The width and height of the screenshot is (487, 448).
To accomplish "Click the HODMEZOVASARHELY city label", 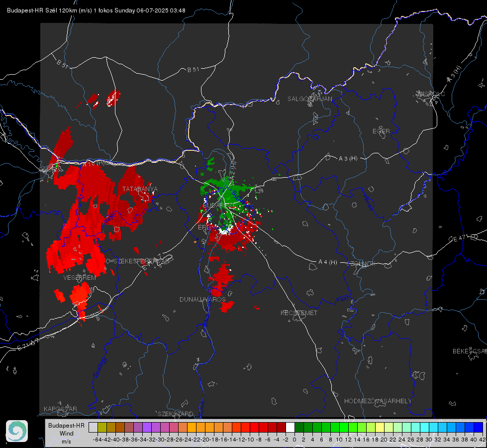I will (x=378, y=401).
